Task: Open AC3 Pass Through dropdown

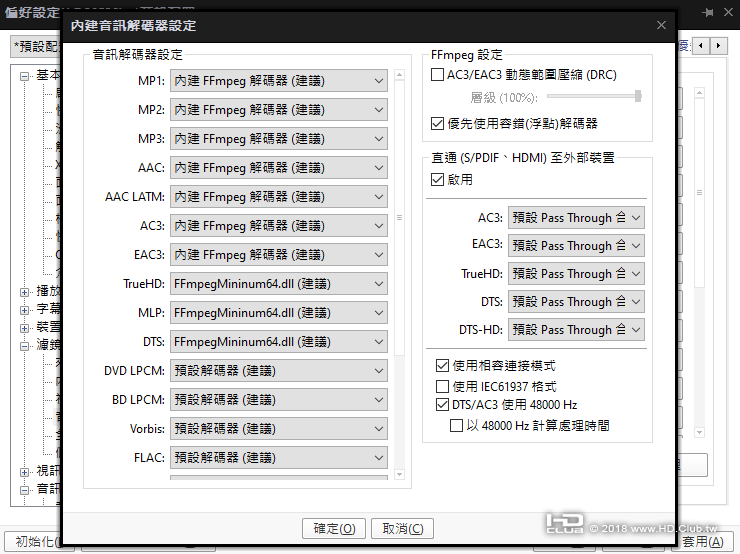Action: tap(576, 218)
